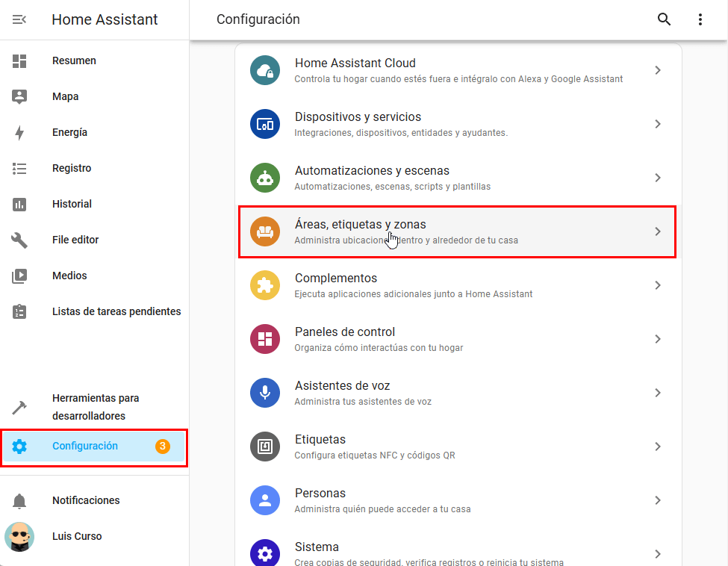Click the Etiquetas NFC icon
This screenshot has width=728, height=566.
265,447
